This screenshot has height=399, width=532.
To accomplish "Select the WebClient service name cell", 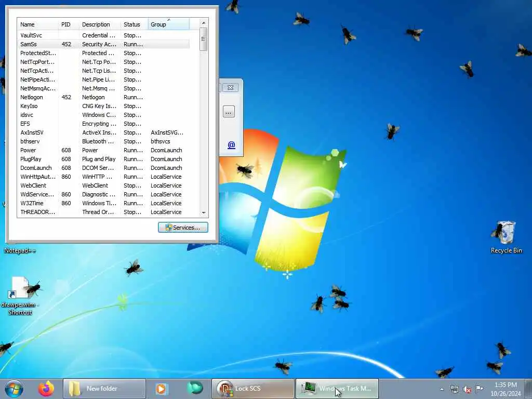I will click(x=33, y=185).
